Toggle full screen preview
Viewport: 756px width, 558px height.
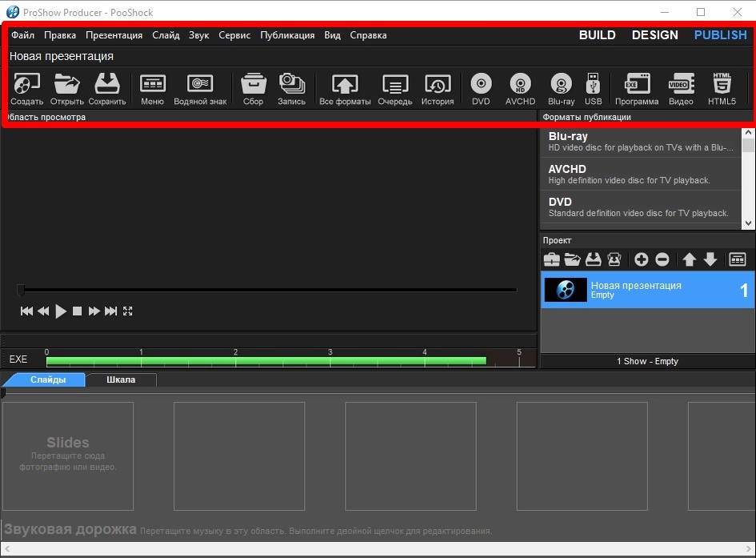coord(127,311)
